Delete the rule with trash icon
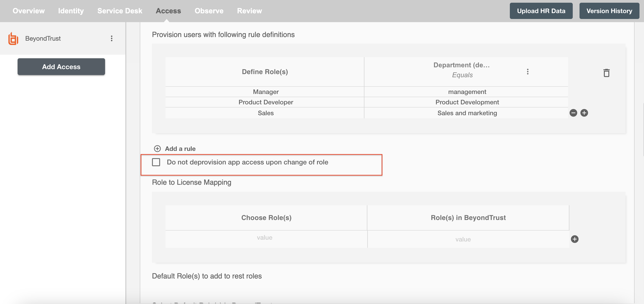Viewport: 644px width, 304px height. 606,73
